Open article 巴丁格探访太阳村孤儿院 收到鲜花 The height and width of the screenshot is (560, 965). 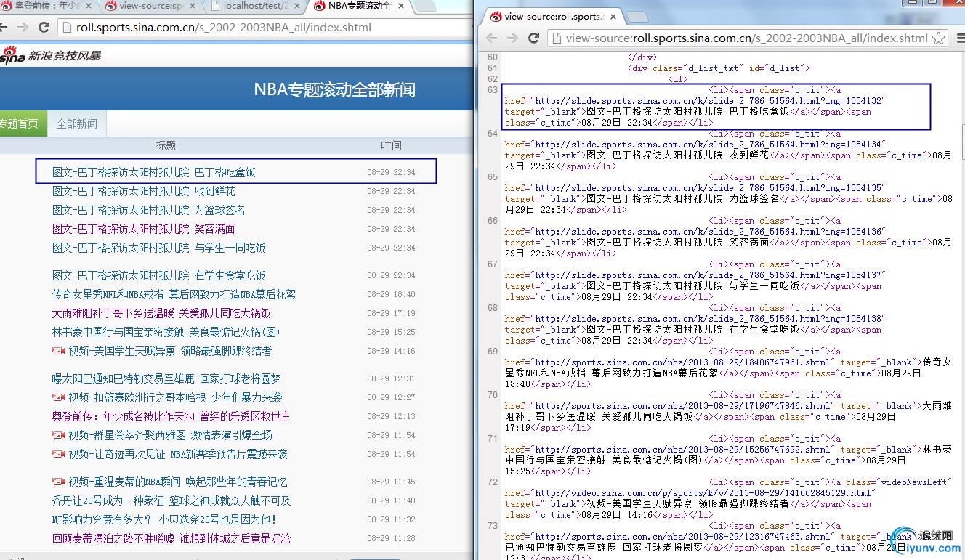[144, 191]
